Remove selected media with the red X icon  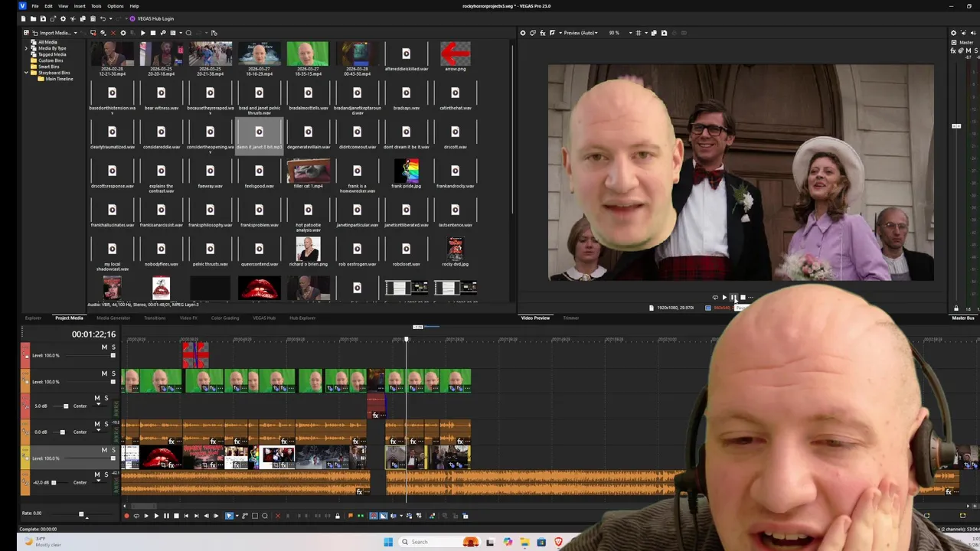(113, 33)
